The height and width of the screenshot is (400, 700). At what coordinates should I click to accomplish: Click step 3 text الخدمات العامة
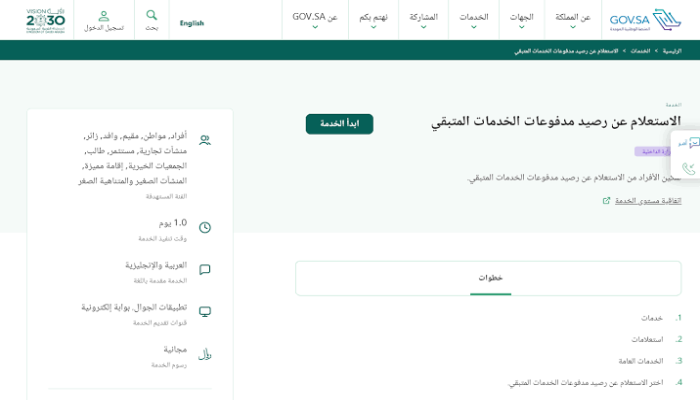pos(641,361)
